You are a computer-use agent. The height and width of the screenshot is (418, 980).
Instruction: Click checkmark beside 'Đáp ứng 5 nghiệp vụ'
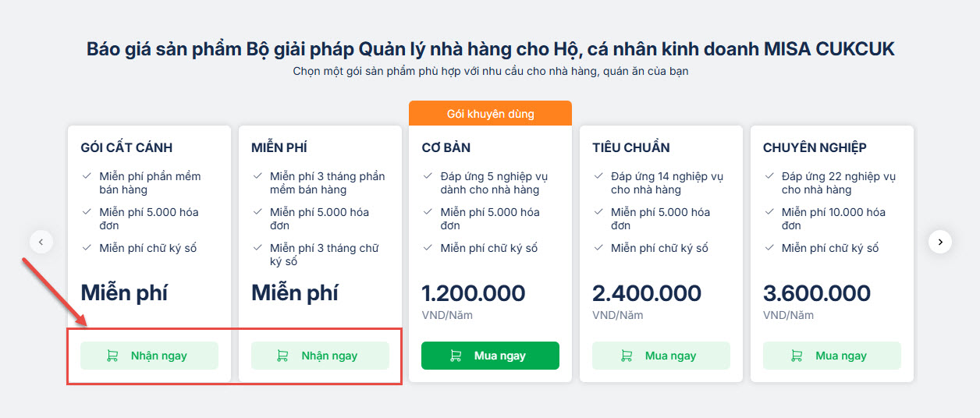pyautogui.click(x=428, y=176)
